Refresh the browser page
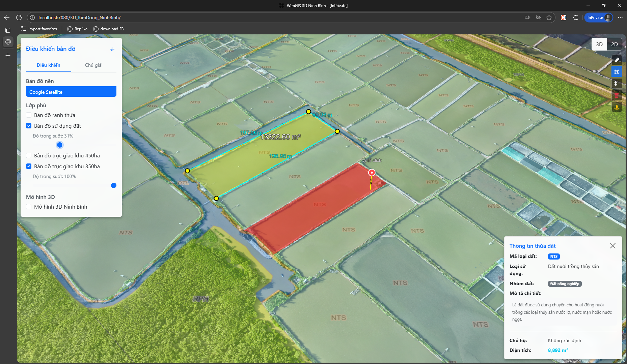 click(x=19, y=18)
